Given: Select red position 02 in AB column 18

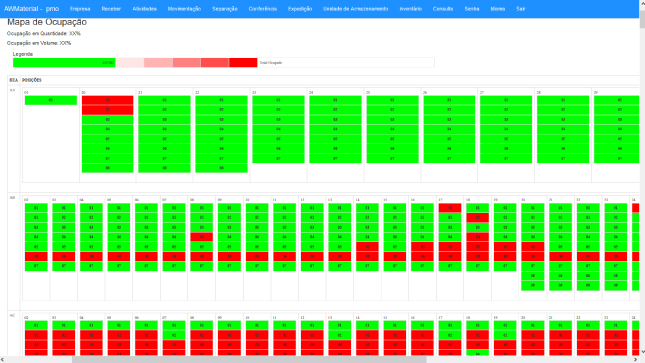Looking at the screenshot, I should 477,218.
